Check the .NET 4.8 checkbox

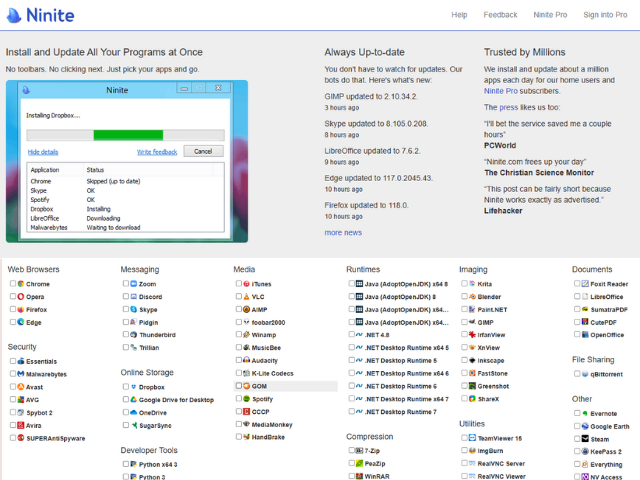[x=351, y=334]
